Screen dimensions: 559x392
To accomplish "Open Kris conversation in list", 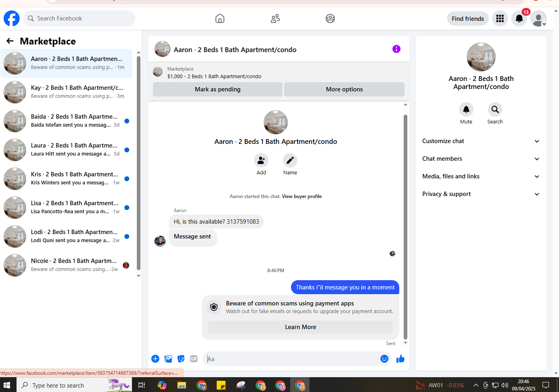I will pos(67,179).
